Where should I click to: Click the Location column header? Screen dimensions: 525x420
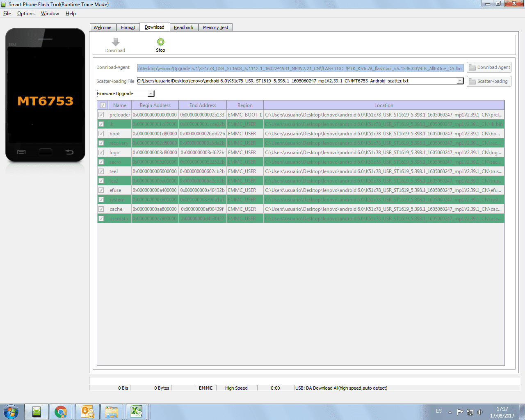(384, 105)
